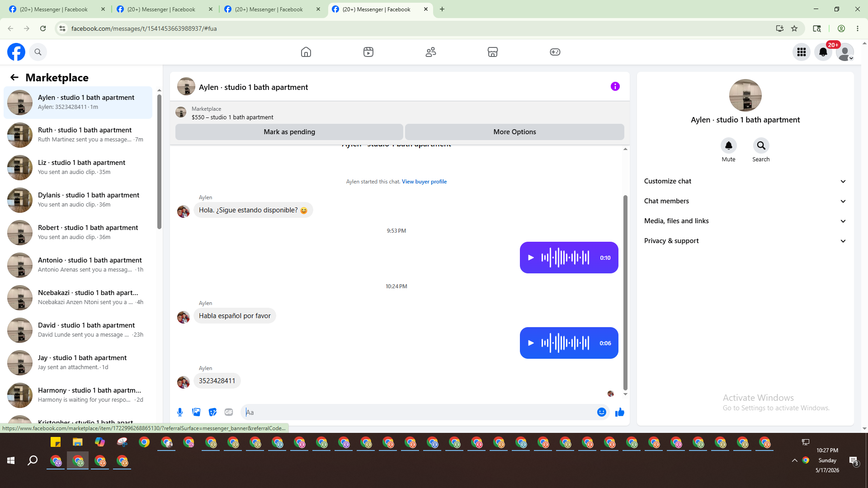868x488 pixels.
Task: Choose a GIF icon
Action: pos(229,412)
